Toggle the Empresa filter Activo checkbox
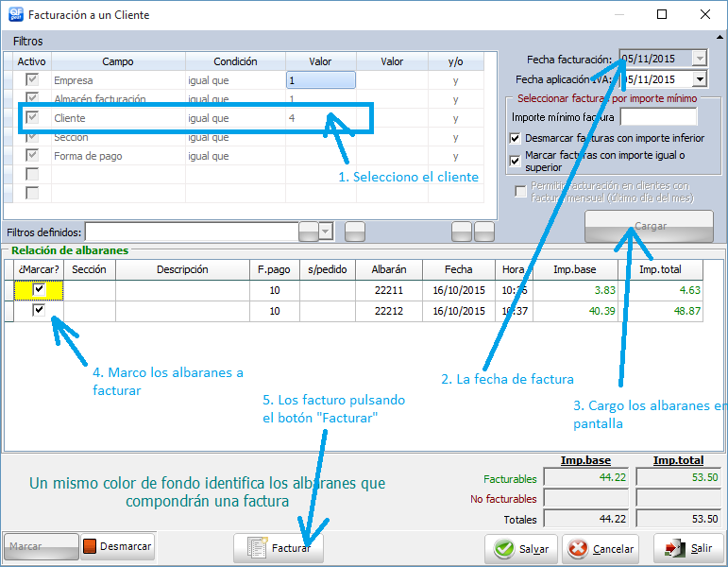The width and height of the screenshot is (728, 567). (x=32, y=79)
